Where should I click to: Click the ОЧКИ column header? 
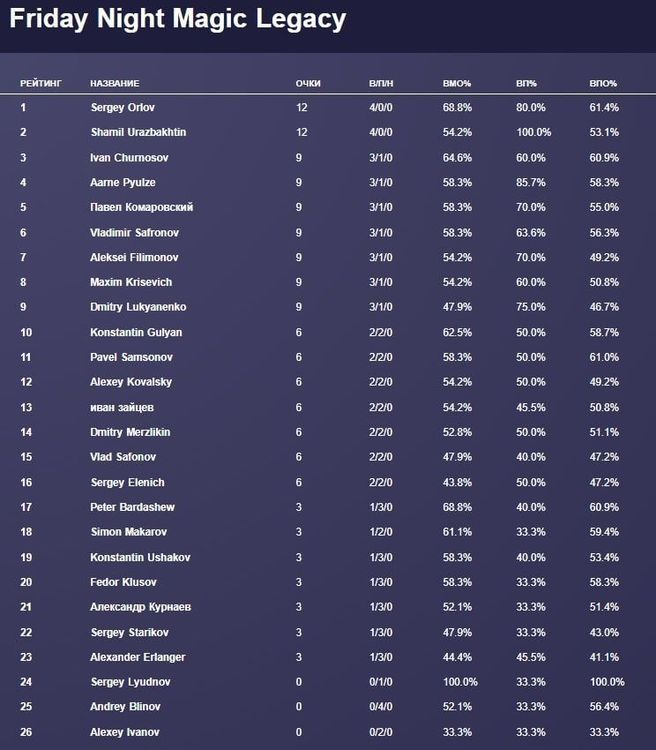[307, 83]
